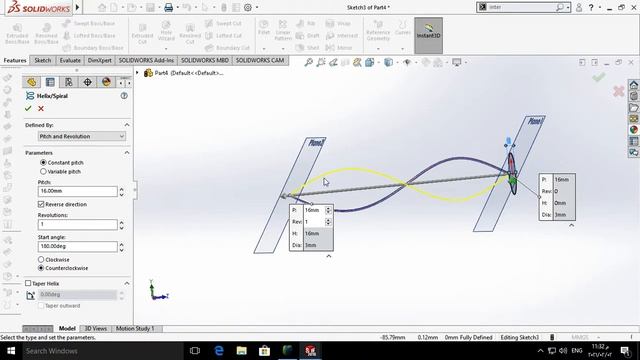The image size is (640, 360).
Task: Open the 3D Views bottom tab
Action: [96, 329]
